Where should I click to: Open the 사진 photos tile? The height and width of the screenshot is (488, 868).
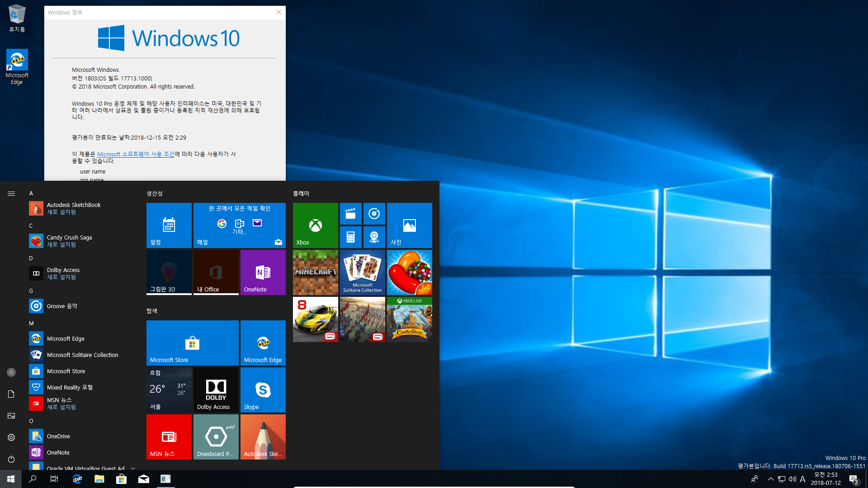410,225
